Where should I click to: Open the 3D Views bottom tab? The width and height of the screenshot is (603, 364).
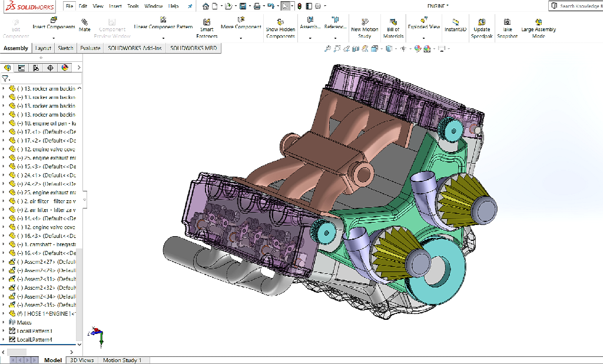click(x=81, y=360)
